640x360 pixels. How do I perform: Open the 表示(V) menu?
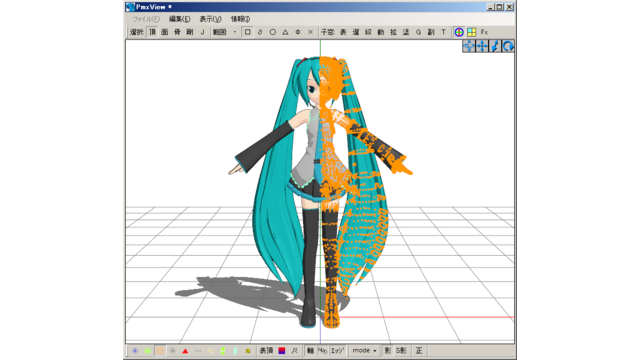click(210, 19)
